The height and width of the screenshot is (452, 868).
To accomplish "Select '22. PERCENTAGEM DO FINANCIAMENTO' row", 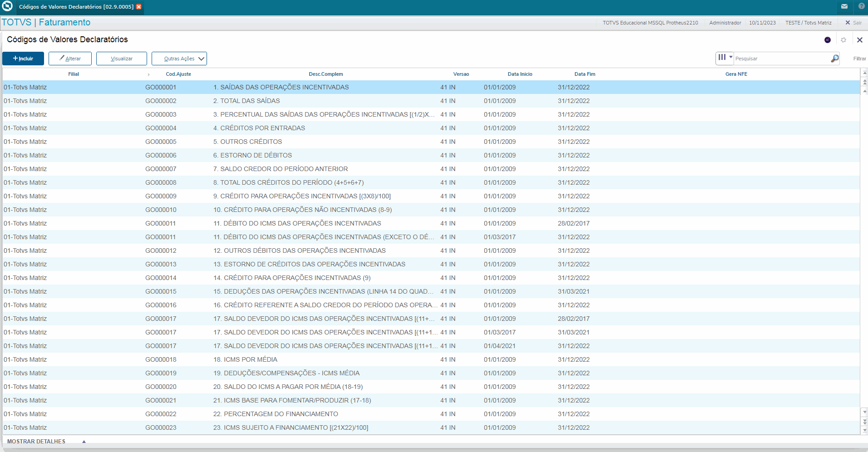I will pyautogui.click(x=276, y=414).
